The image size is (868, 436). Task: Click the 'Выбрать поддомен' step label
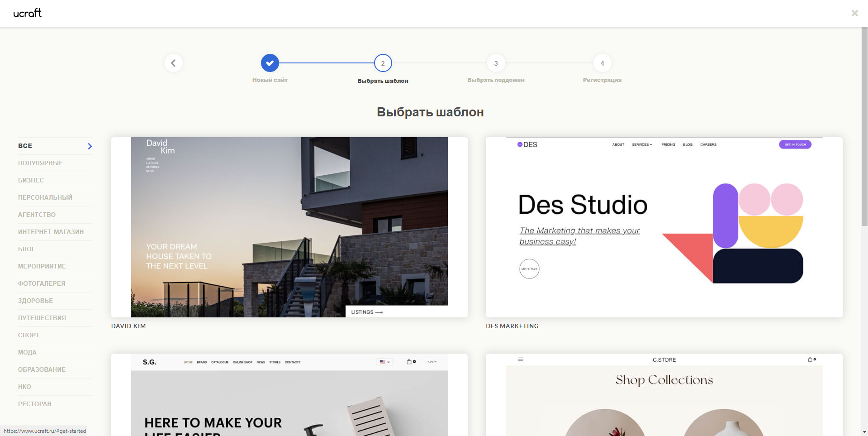pos(496,80)
